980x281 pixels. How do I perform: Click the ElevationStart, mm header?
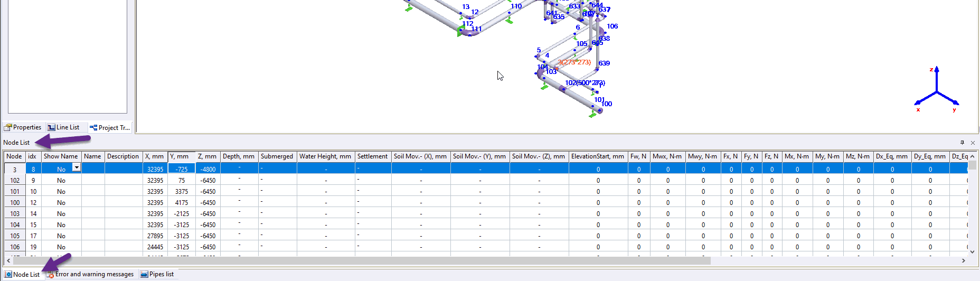point(598,156)
